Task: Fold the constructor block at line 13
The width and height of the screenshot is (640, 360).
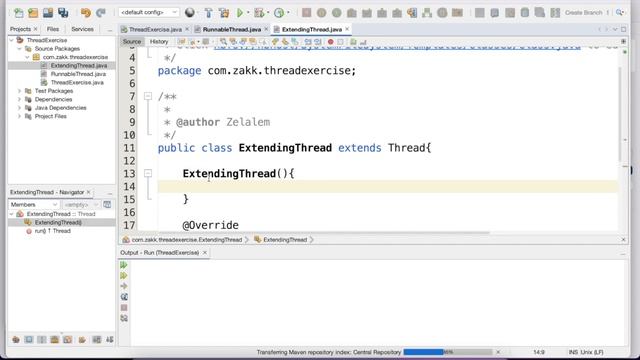Action: click(x=148, y=173)
